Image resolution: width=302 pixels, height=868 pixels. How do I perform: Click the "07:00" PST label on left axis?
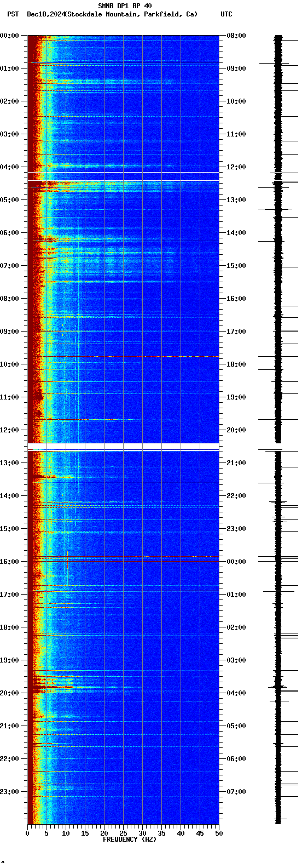point(9,266)
